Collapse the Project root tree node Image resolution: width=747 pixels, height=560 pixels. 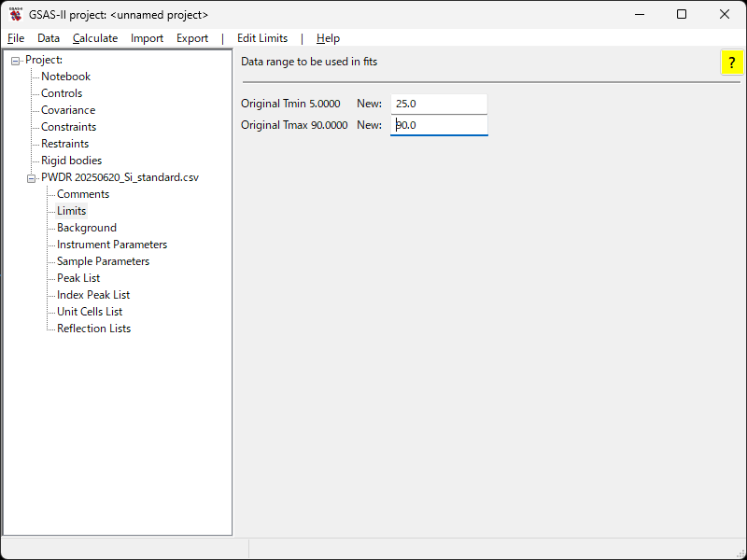(16, 61)
